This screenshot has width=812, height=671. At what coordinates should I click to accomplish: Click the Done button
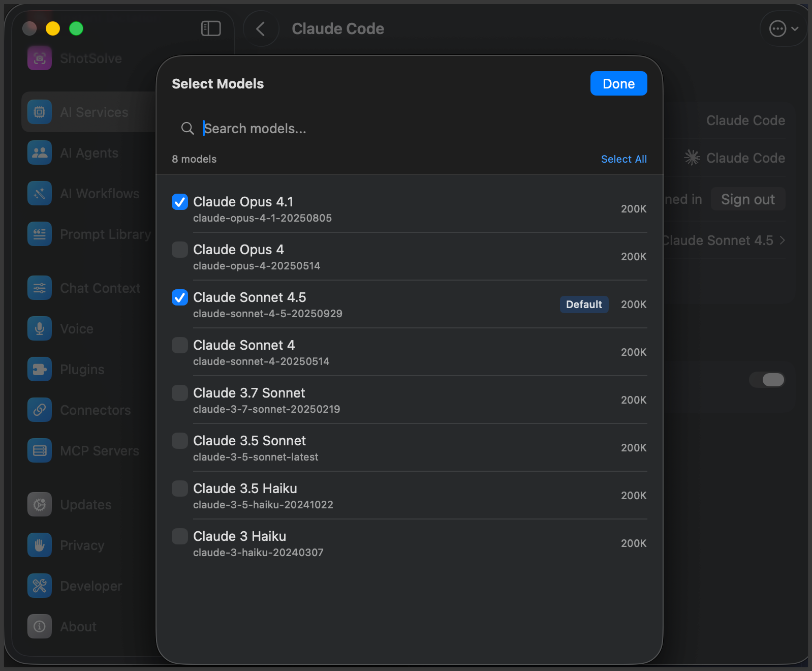[618, 83]
